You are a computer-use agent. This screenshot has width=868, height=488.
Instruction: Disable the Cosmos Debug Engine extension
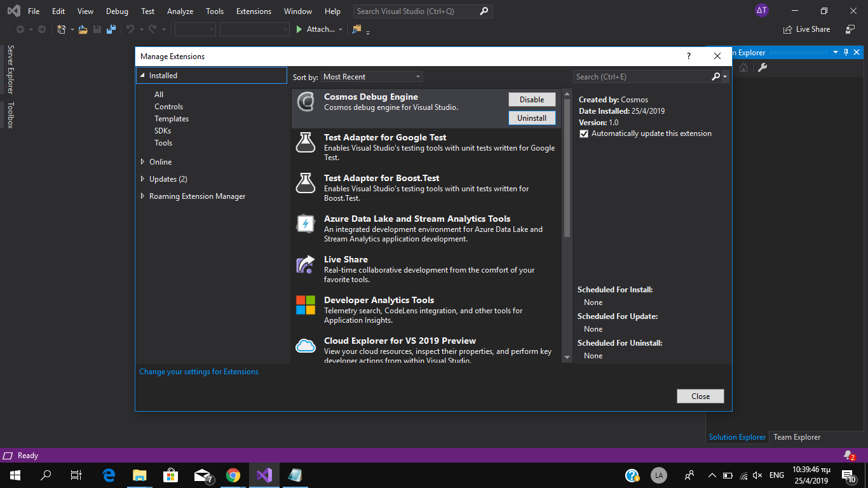coord(532,100)
